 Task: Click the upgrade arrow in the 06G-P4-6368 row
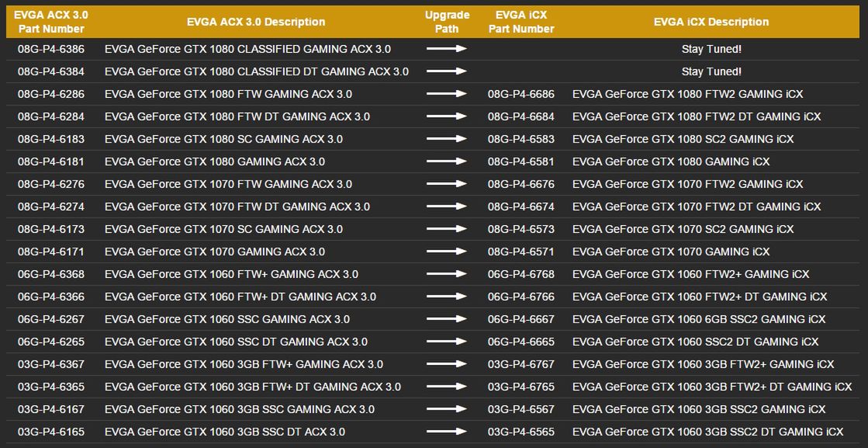click(447, 274)
